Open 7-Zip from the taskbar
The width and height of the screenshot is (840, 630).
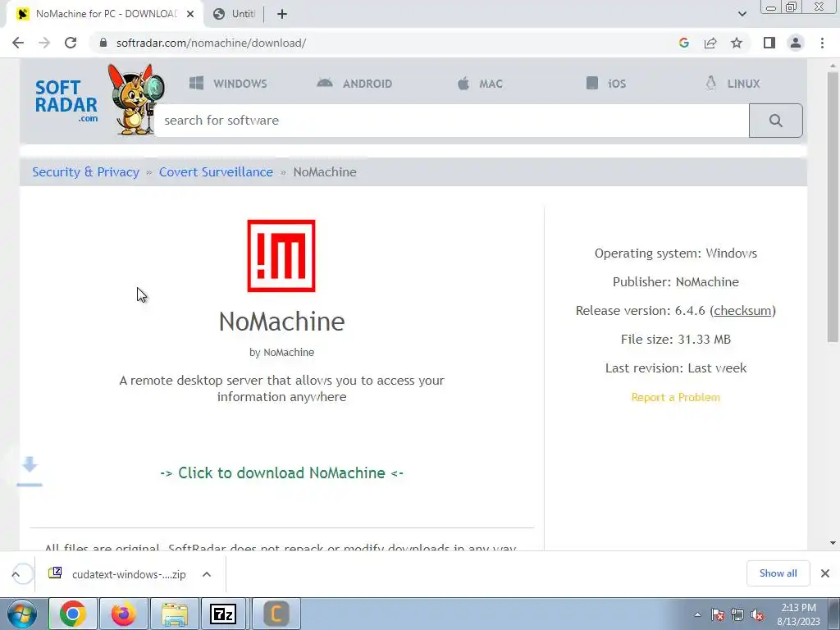223,614
